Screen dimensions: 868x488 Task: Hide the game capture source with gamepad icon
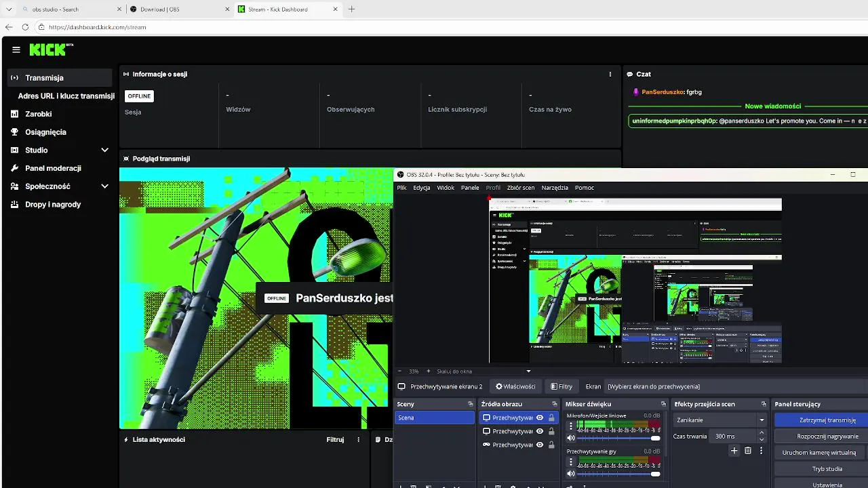pos(540,445)
